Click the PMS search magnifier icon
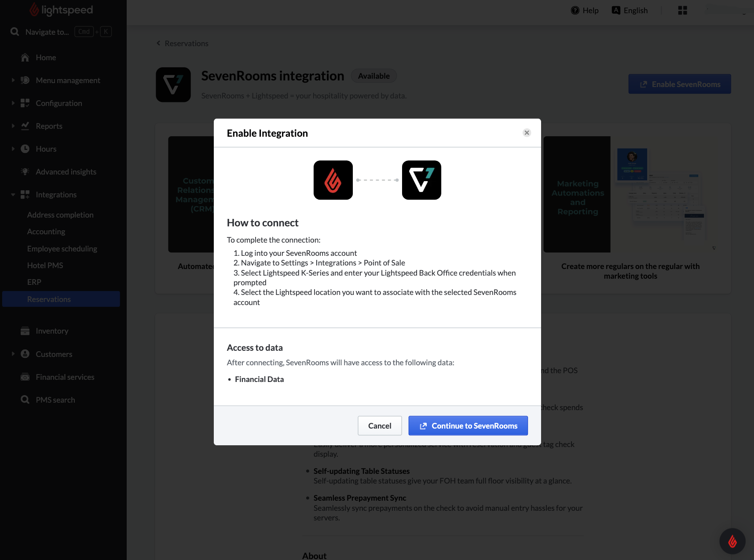Screen dimensions: 754x560 pyautogui.click(x=25, y=400)
